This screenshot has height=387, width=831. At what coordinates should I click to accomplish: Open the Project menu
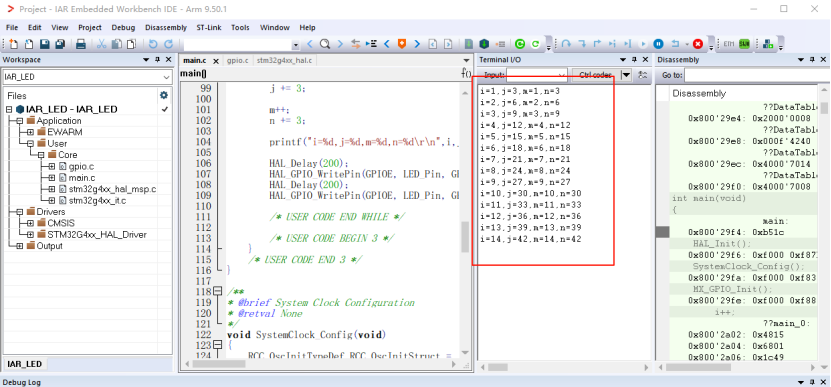click(x=90, y=28)
